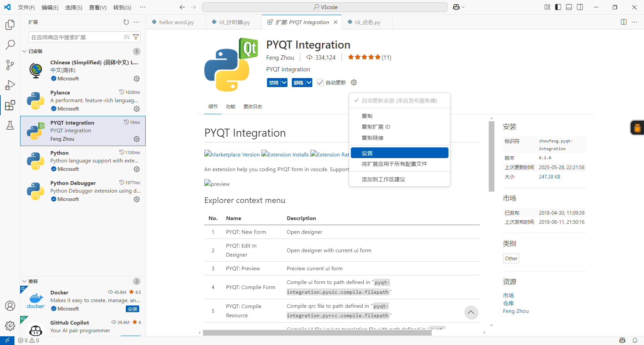Switch to the 更改日志 tab
The width and height of the screenshot is (644, 345).
[x=253, y=107]
